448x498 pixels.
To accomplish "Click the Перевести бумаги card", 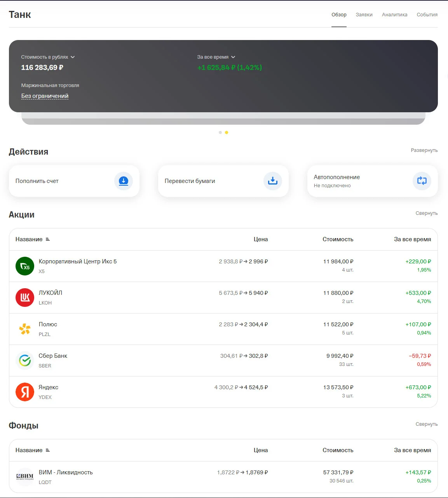I will tap(223, 181).
